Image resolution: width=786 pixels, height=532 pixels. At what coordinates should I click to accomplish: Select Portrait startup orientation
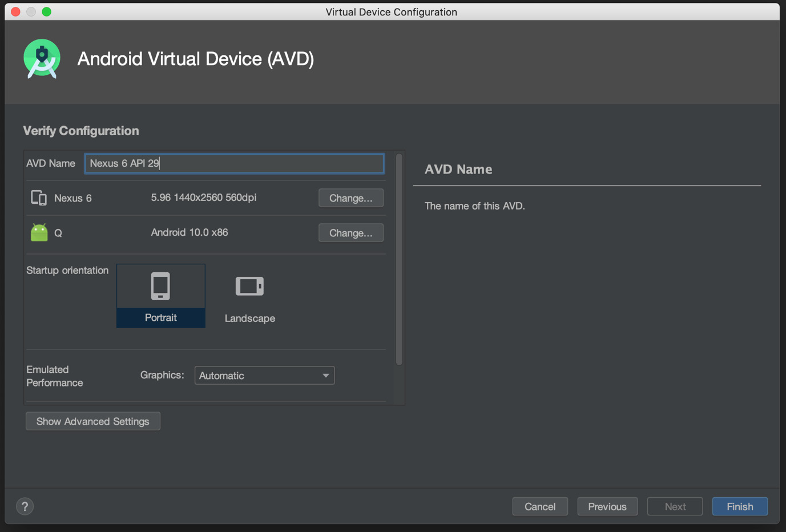click(x=161, y=296)
